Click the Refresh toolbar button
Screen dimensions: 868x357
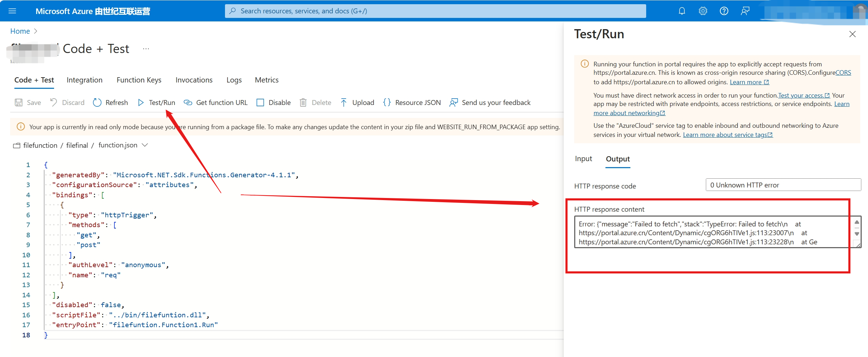click(111, 103)
